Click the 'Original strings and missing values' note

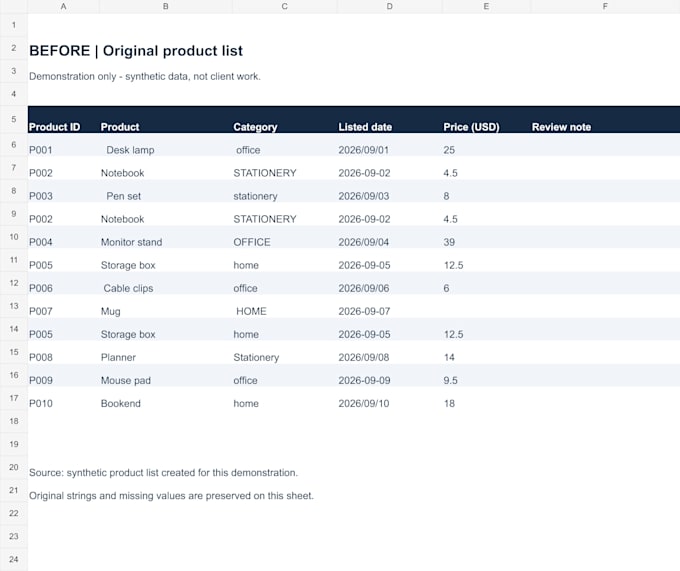click(171, 496)
